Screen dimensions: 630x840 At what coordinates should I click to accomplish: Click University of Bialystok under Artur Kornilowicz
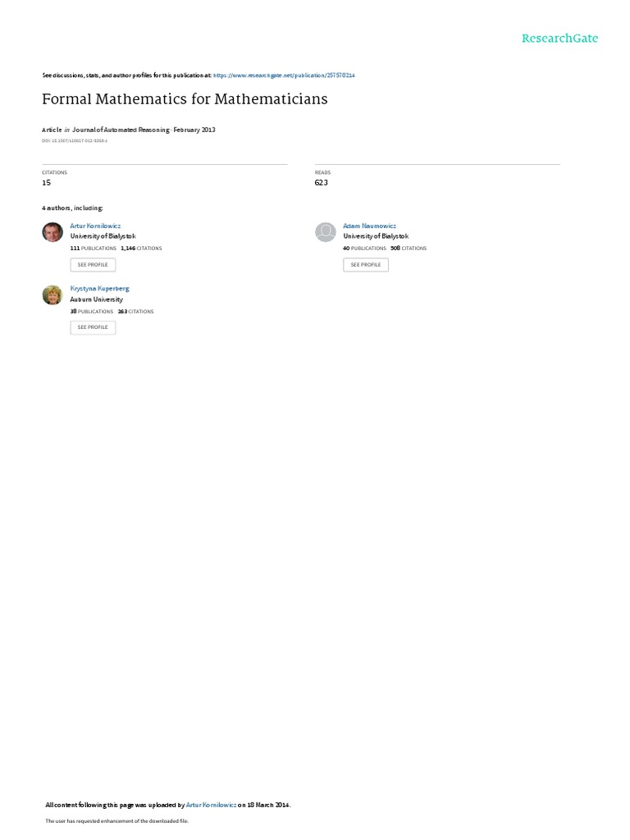point(103,236)
